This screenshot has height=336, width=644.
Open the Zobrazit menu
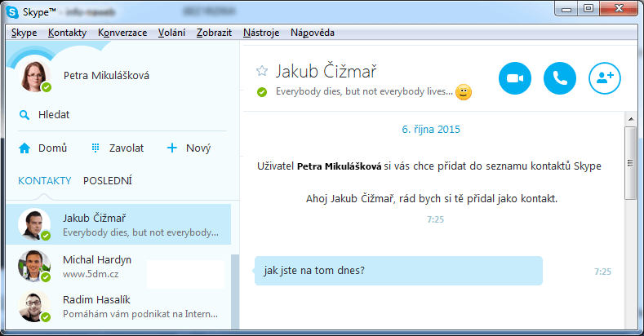tap(214, 33)
